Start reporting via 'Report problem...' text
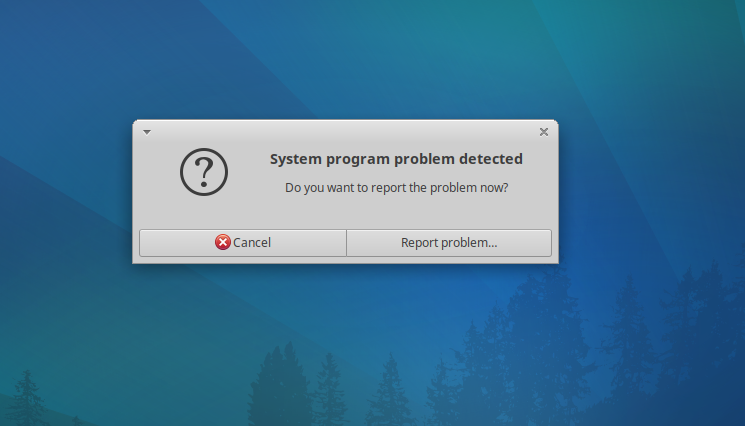Image resolution: width=745 pixels, height=426 pixels. tap(449, 243)
